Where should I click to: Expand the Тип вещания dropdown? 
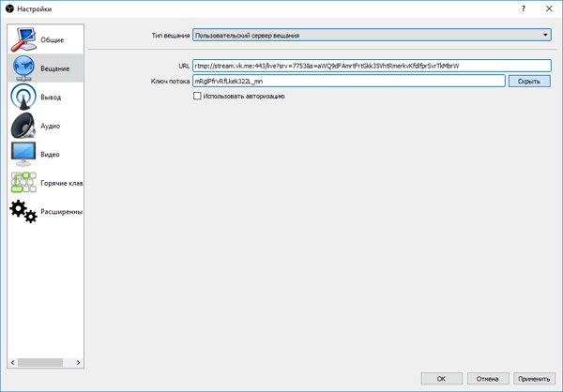tap(372, 36)
